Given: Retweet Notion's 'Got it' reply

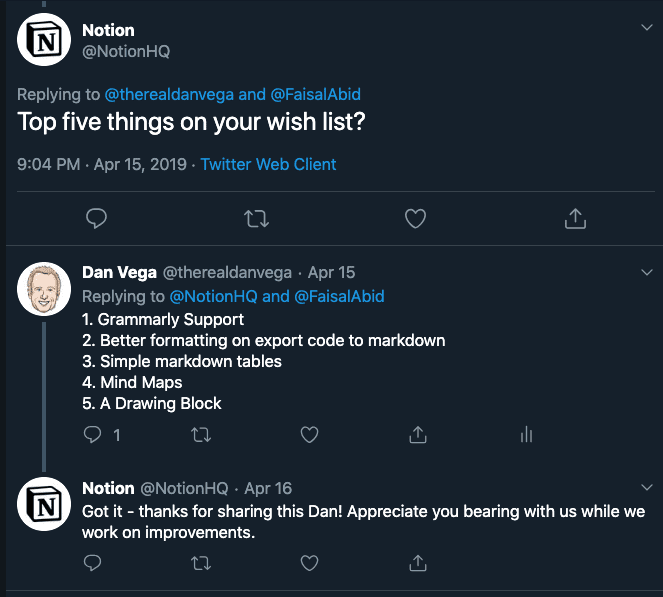Looking at the screenshot, I should click(201, 564).
